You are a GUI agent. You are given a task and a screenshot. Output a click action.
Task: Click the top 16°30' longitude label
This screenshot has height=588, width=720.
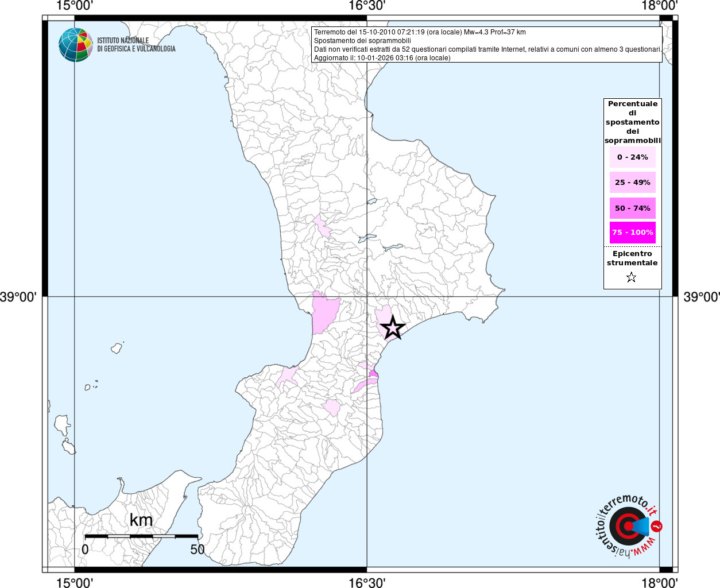coord(367,6)
